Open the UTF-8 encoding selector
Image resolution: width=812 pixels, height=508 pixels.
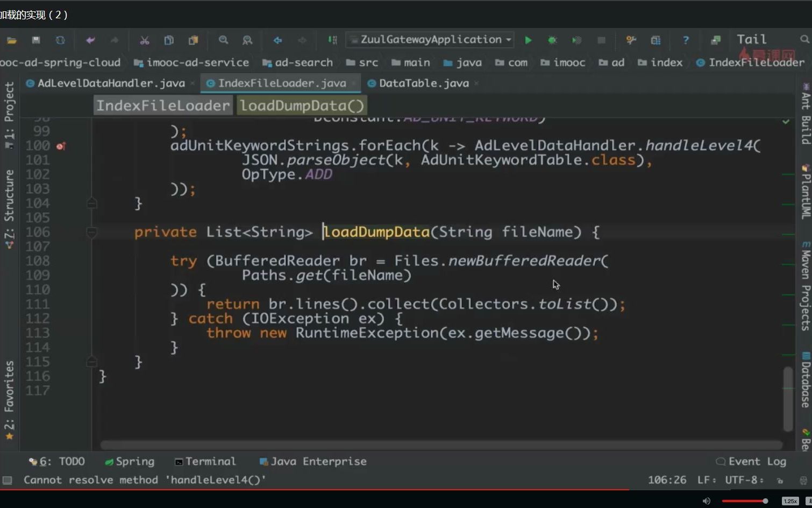click(744, 479)
